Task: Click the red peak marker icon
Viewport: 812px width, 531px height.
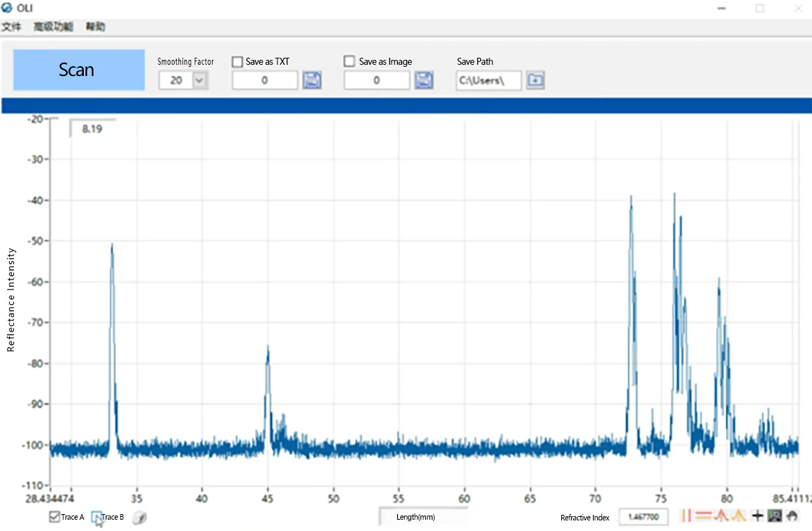Action: [720, 516]
